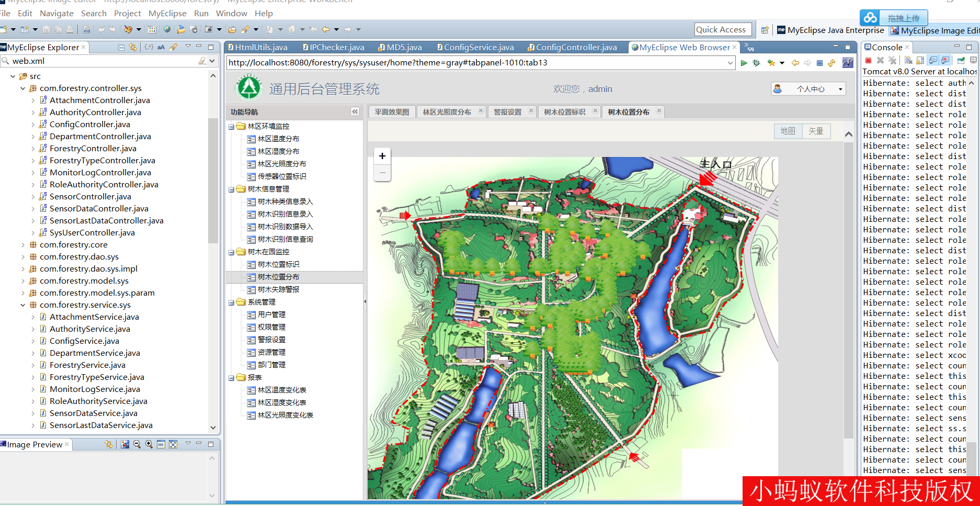Collapse the com.forestry.controller.sys package
The width and height of the screenshot is (980, 506).
[x=23, y=88]
